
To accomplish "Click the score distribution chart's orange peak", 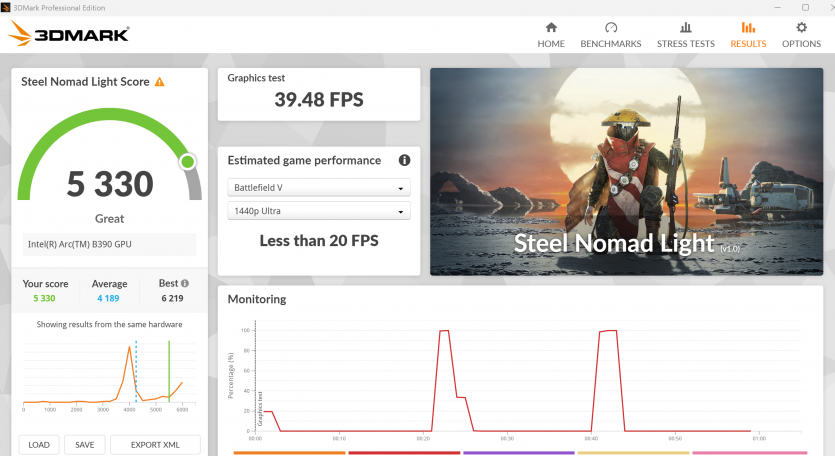I will click(129, 349).
